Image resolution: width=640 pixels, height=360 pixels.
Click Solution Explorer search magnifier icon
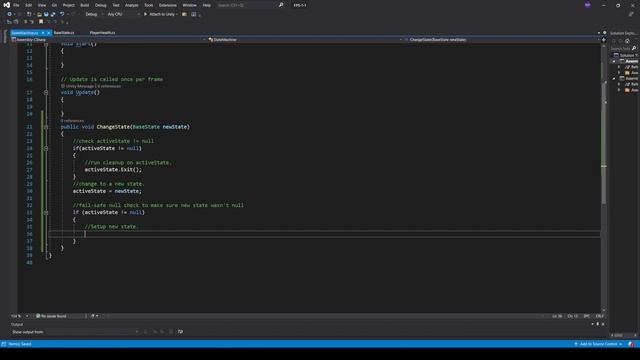tap(634, 48)
